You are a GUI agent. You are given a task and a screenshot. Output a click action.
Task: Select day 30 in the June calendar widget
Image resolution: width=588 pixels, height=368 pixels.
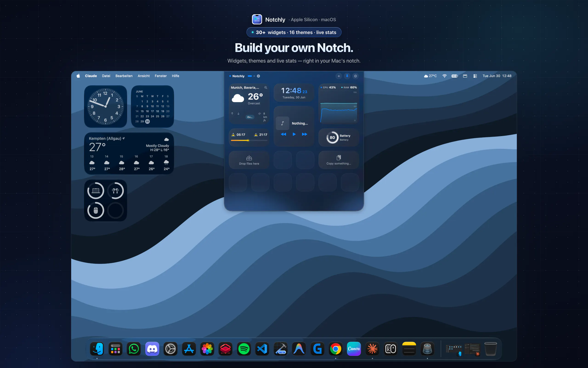147,121
